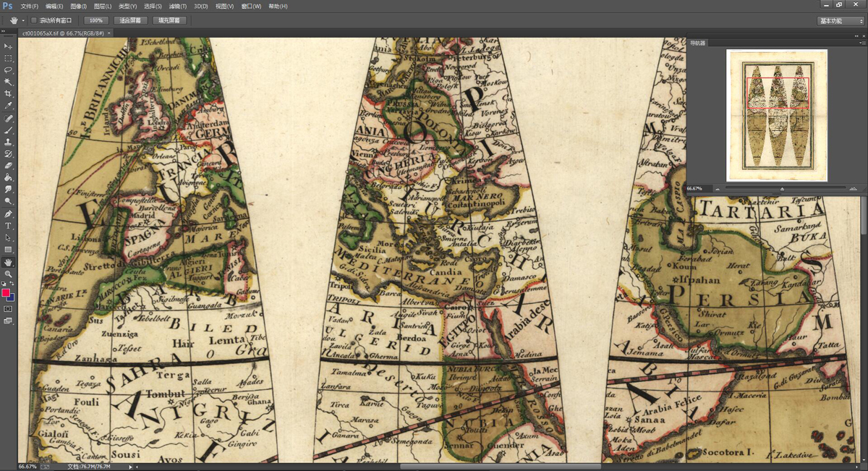The height and width of the screenshot is (471, 868).
Task: Open the 图像(I) menu
Action: (78, 7)
